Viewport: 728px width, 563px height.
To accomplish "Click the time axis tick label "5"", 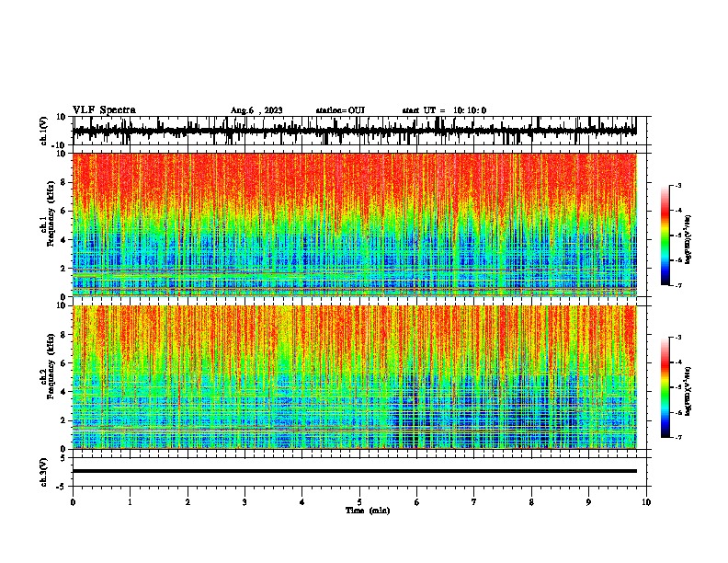I will [x=359, y=502].
